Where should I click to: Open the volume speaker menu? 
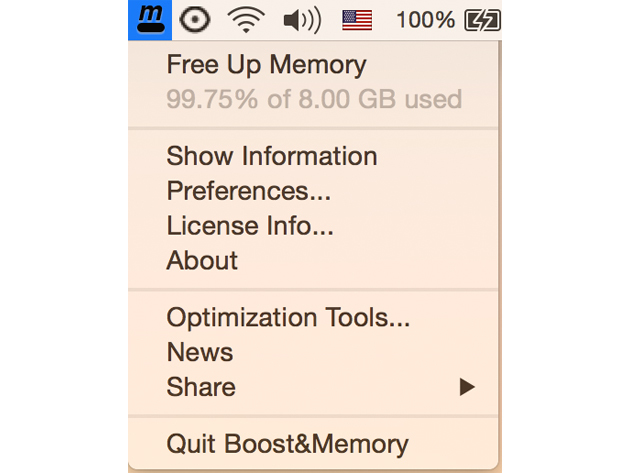(302, 20)
